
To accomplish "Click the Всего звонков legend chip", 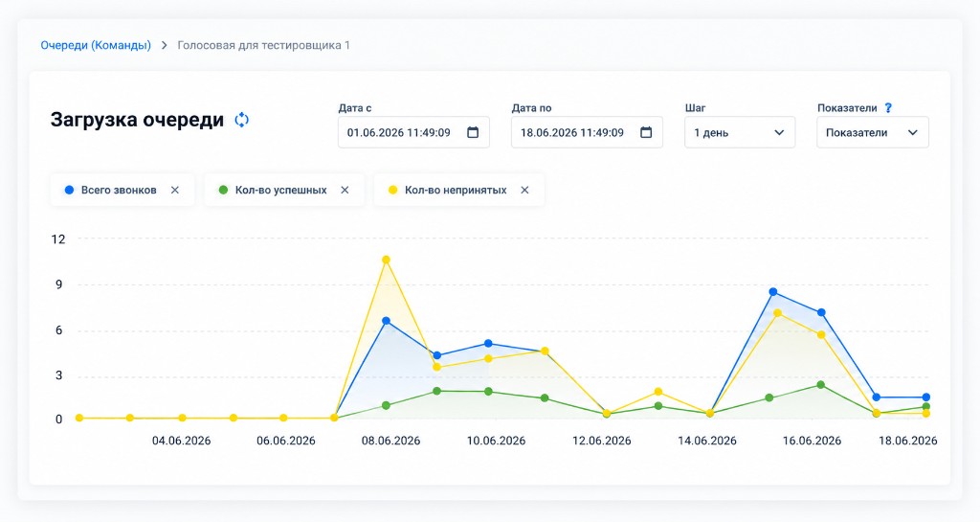I will click(x=122, y=190).
